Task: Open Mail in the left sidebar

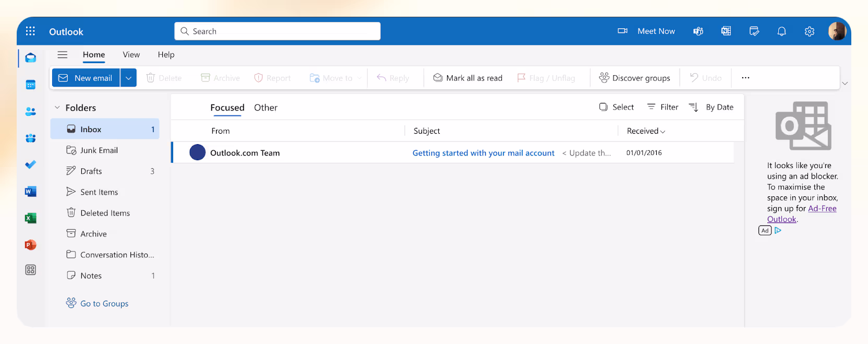Action: pyautogui.click(x=31, y=58)
